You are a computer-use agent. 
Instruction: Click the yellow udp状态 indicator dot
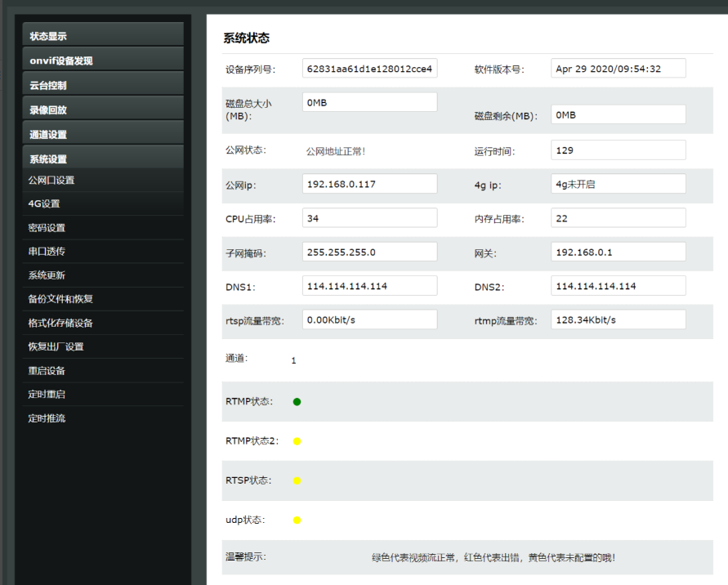pos(297,520)
